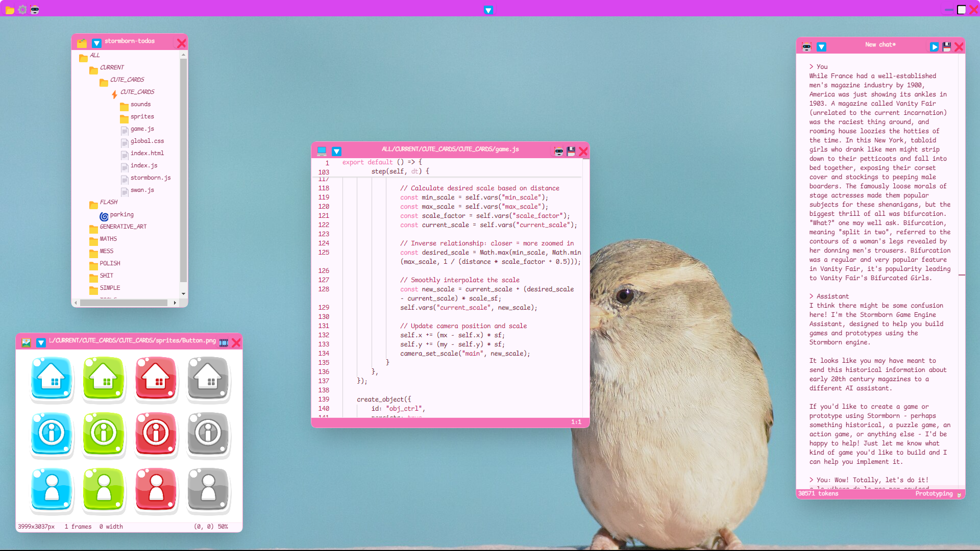Open index.html file
The height and width of the screenshot is (551, 980).
pos(142,154)
